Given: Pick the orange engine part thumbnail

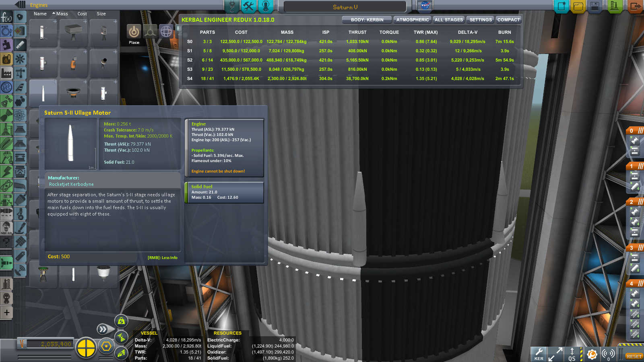Looking at the screenshot, I should (x=74, y=63).
